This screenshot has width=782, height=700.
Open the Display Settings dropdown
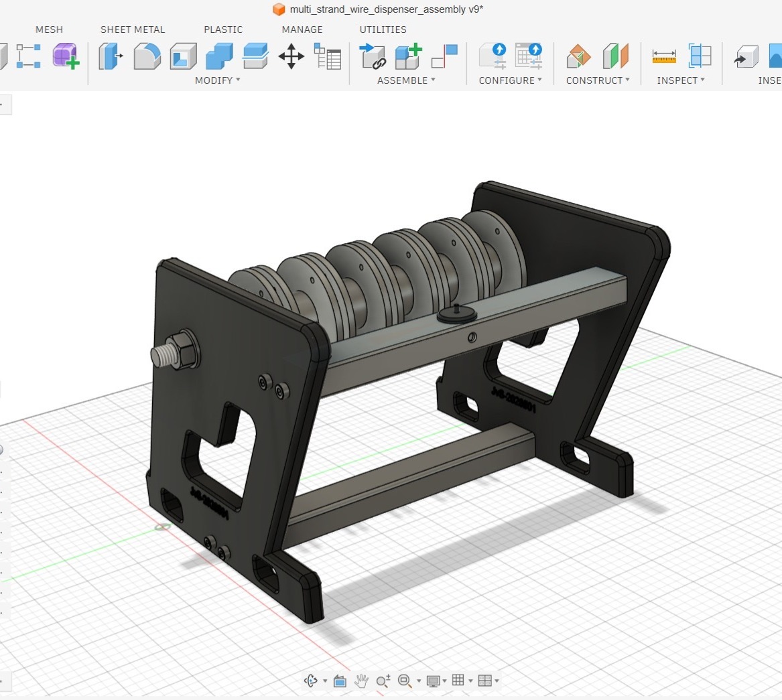[x=436, y=681]
